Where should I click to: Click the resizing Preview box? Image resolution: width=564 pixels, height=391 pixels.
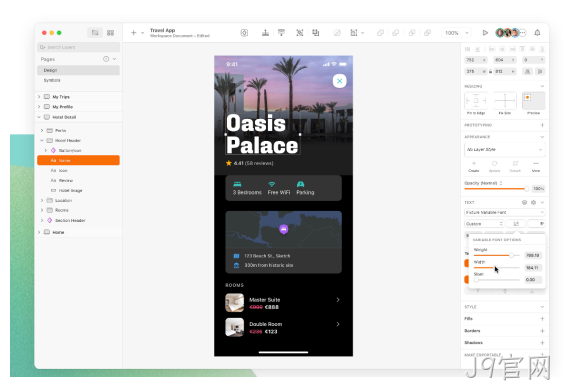[533, 101]
